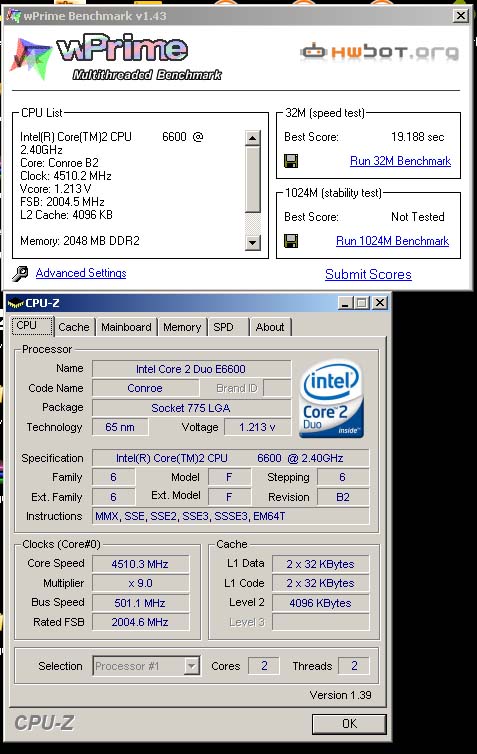Click the Threads count value
This screenshot has height=754, width=477.
354,666
